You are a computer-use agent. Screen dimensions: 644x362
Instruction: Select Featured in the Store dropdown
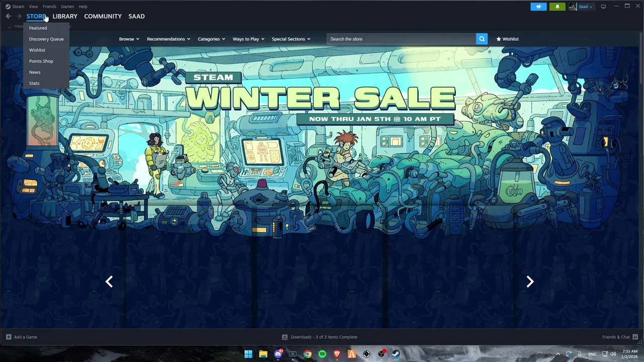coord(46,28)
